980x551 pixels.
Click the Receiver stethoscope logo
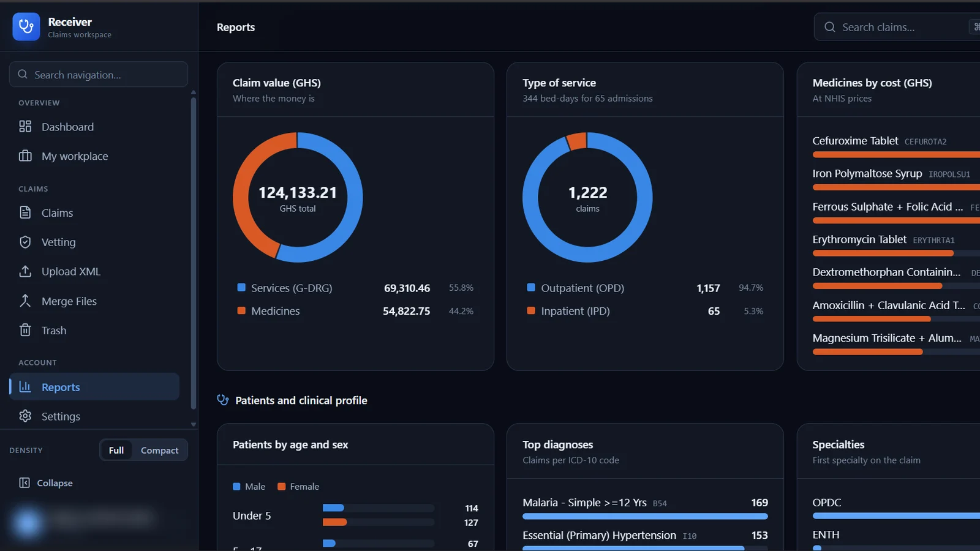point(26,27)
